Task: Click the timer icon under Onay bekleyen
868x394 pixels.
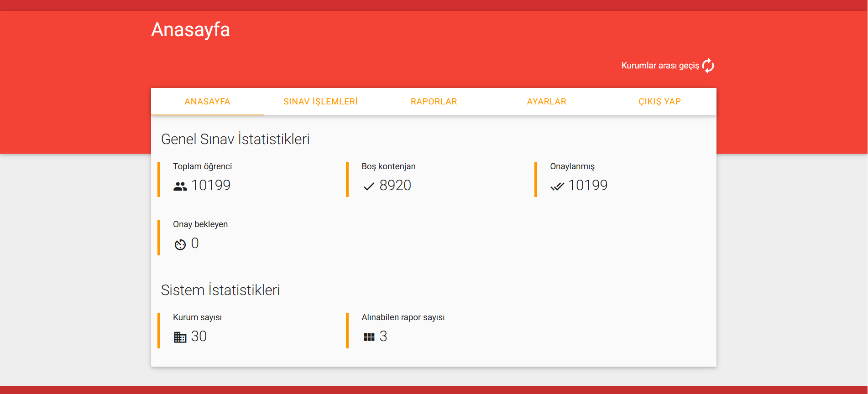Action: point(180,244)
